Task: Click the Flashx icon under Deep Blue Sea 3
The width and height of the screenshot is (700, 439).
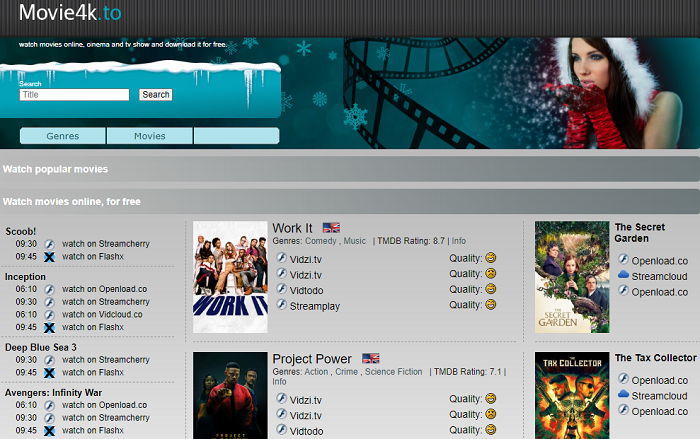Action: pos(48,372)
